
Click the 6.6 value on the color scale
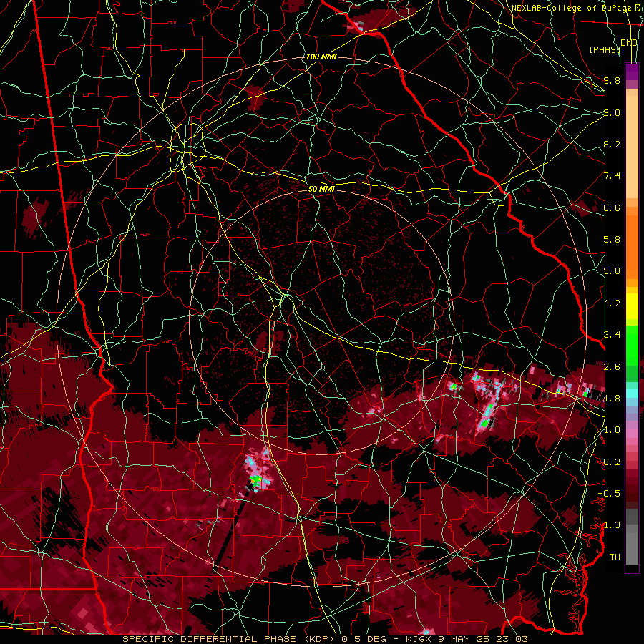612,208
